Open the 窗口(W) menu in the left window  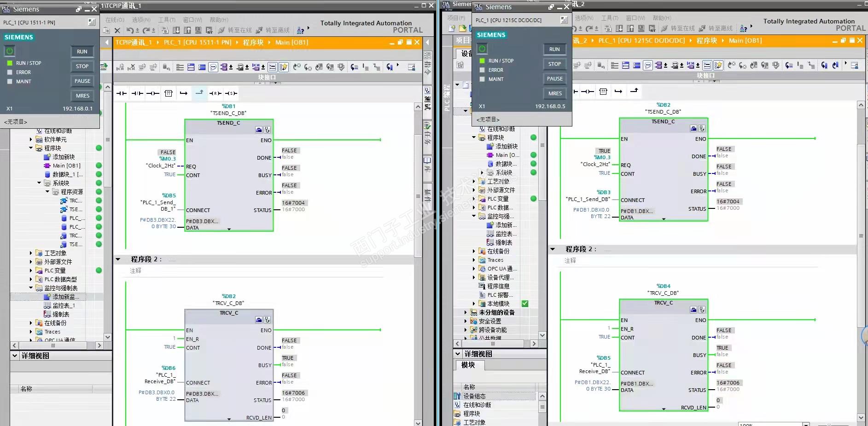click(x=192, y=20)
